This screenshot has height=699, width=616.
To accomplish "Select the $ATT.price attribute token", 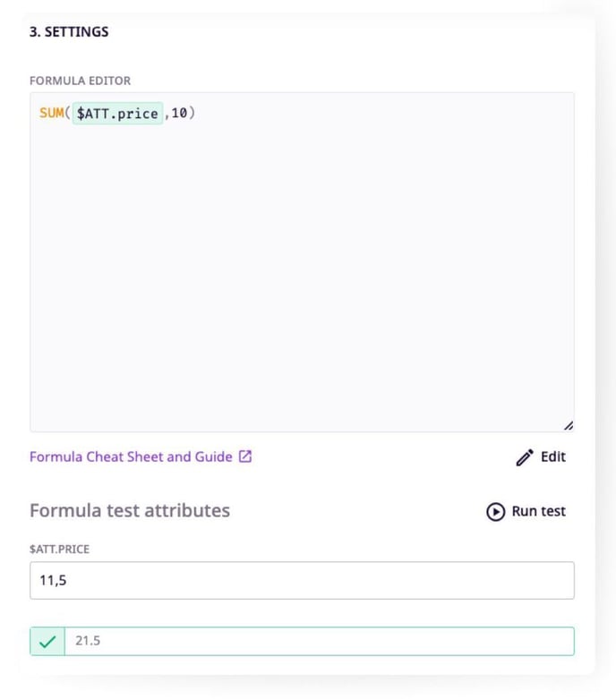I will coord(117,114).
